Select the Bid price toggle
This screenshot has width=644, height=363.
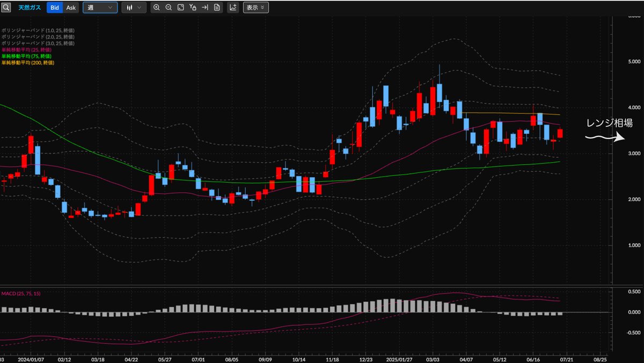[55, 8]
